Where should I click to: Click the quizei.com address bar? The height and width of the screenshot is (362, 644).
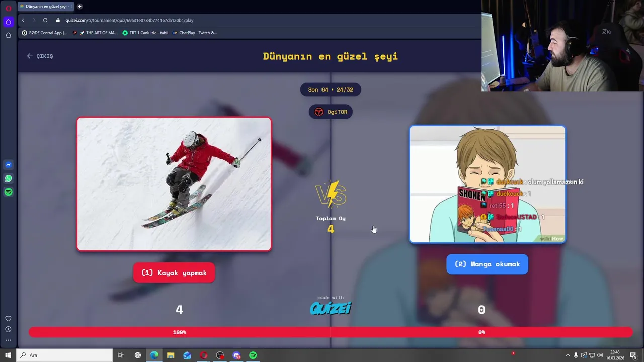coord(129,20)
